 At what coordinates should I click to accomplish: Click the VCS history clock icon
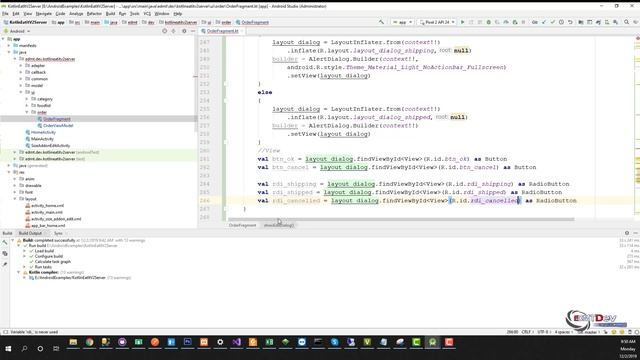[x=561, y=22]
